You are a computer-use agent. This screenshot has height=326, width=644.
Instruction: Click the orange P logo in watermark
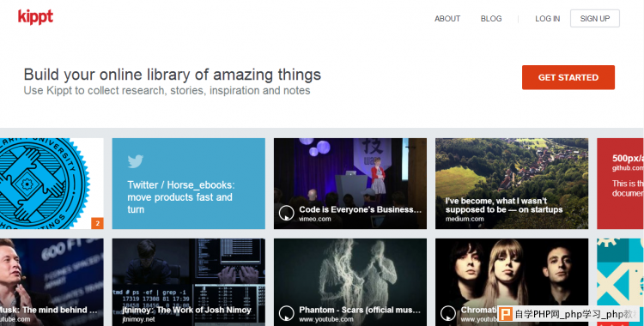(506, 314)
